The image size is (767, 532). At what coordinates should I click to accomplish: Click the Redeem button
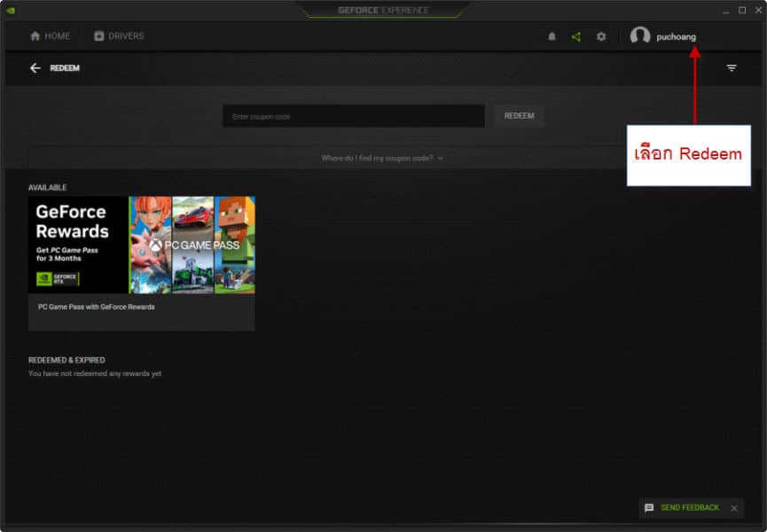click(x=519, y=116)
